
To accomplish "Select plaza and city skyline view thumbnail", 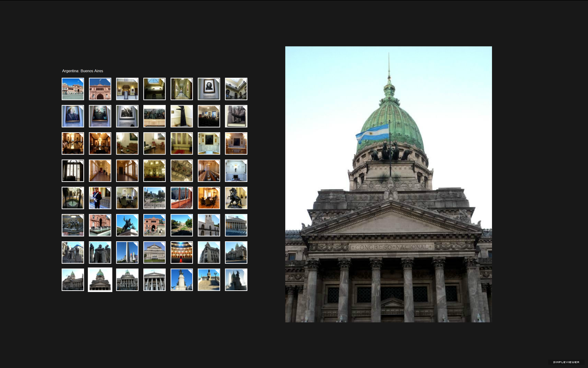I will pyautogui.click(x=155, y=198).
